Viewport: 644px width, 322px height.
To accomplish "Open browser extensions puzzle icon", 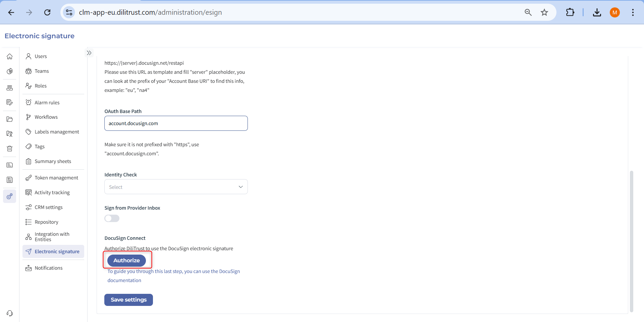I will [x=570, y=12].
